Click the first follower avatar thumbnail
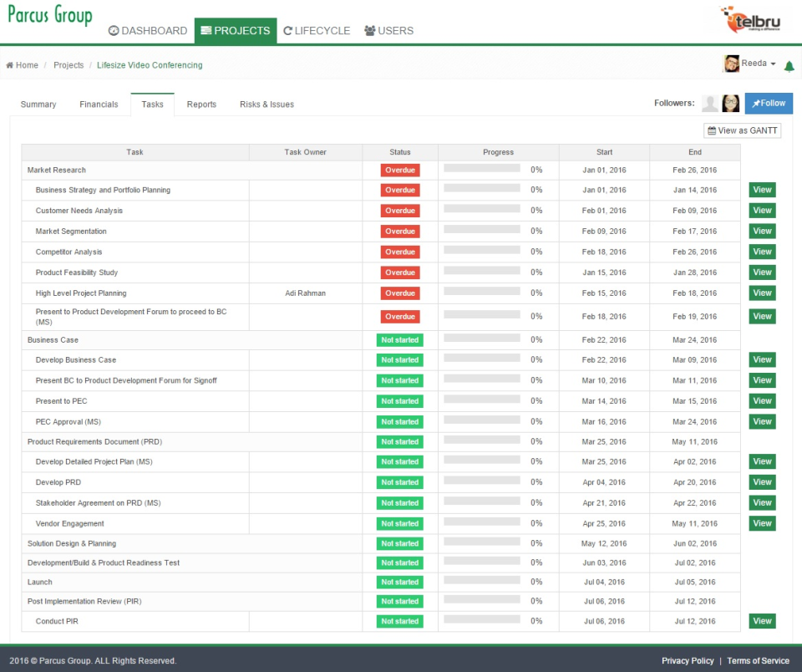802x672 pixels. [x=709, y=103]
